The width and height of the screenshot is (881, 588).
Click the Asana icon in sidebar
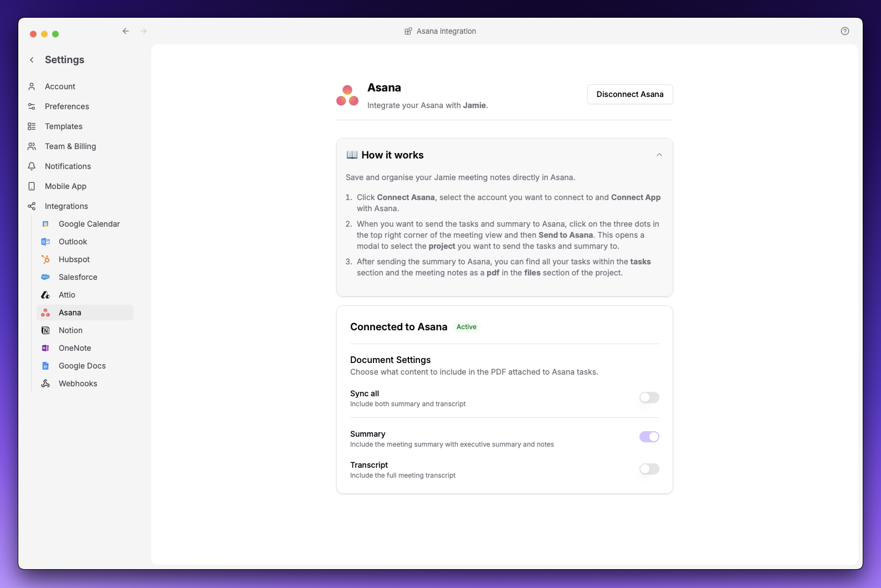coord(45,313)
